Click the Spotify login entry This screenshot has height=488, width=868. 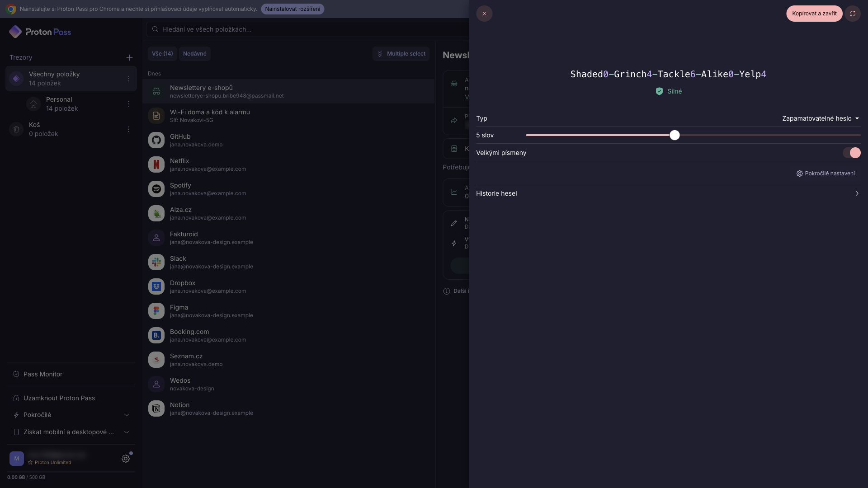click(x=288, y=189)
